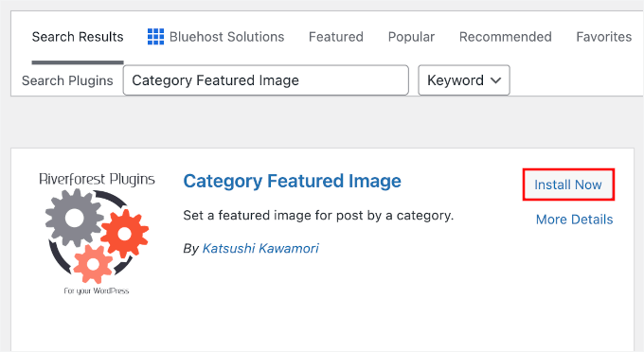Open the Popular plugins tab
Viewport: 644px width, 352px height.
coord(411,37)
